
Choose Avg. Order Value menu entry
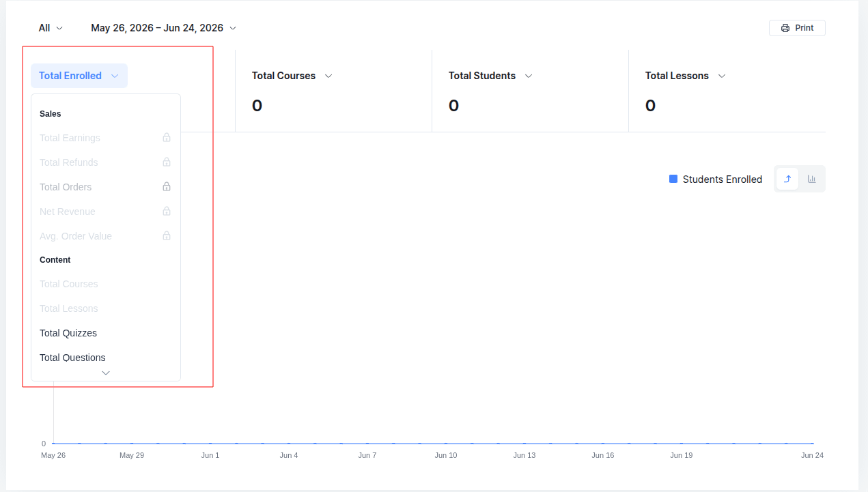pos(106,236)
